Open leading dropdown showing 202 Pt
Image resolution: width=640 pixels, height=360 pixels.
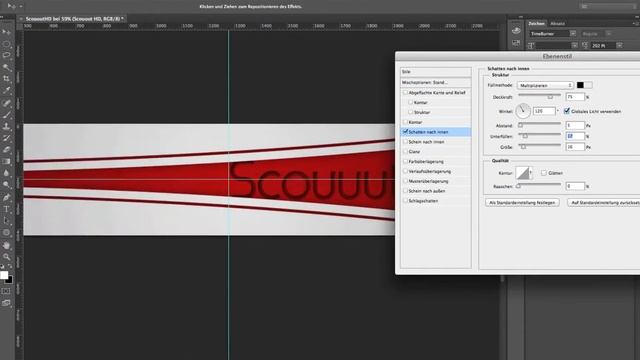click(x=619, y=45)
